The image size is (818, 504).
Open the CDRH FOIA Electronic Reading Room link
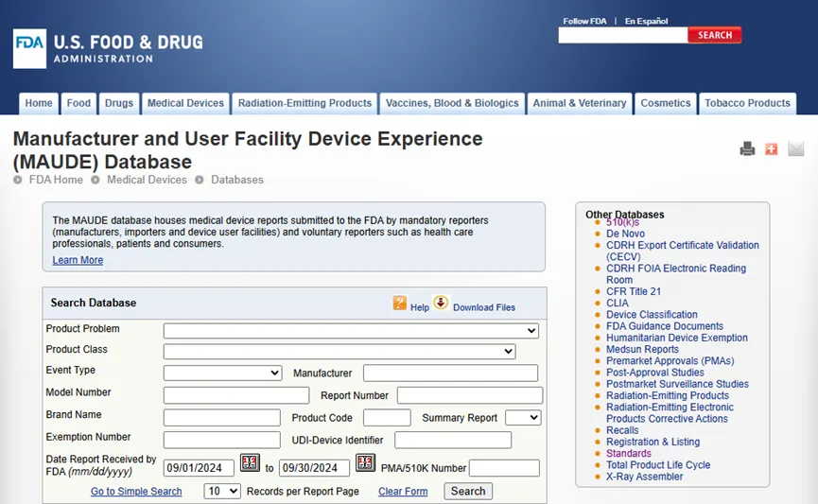tap(676, 274)
